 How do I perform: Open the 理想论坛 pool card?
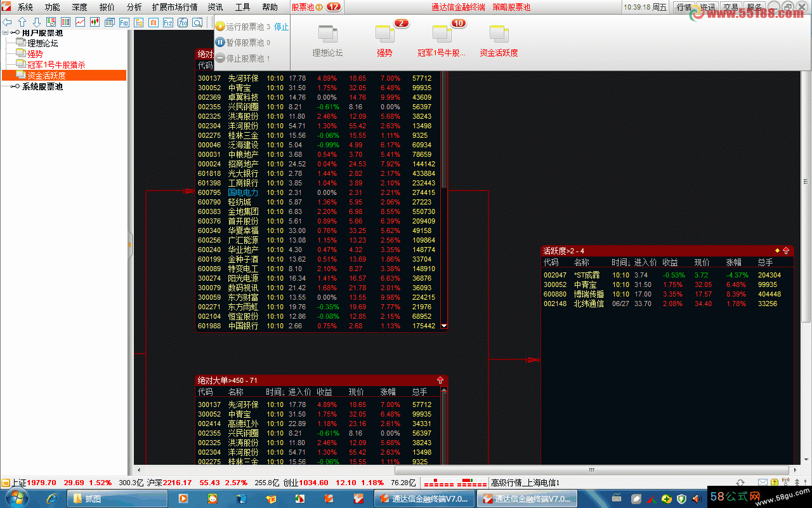(x=328, y=41)
